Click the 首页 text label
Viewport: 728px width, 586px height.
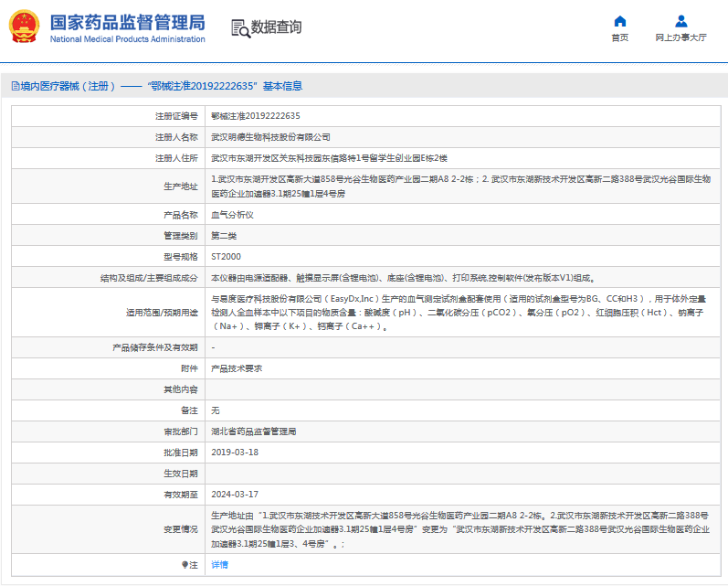pyautogui.click(x=620, y=37)
